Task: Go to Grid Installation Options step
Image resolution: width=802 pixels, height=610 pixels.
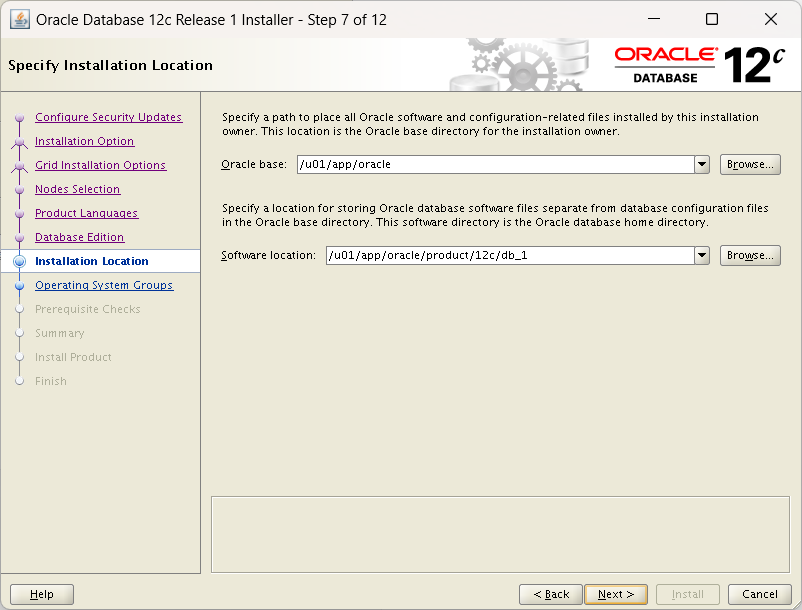Action: pyautogui.click(x=100, y=165)
